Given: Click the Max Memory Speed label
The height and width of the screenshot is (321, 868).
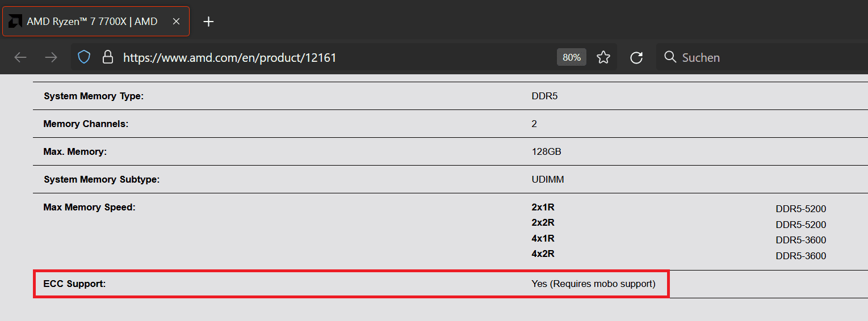Looking at the screenshot, I should [x=89, y=207].
